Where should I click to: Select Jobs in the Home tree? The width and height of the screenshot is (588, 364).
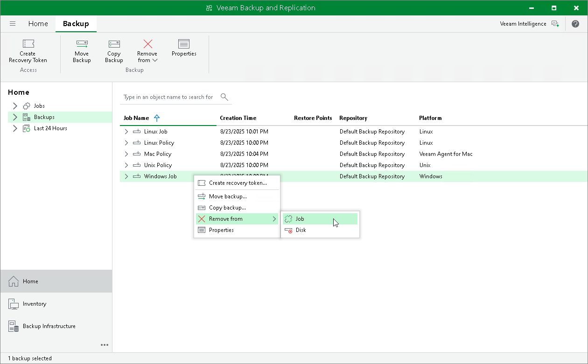[39, 106]
